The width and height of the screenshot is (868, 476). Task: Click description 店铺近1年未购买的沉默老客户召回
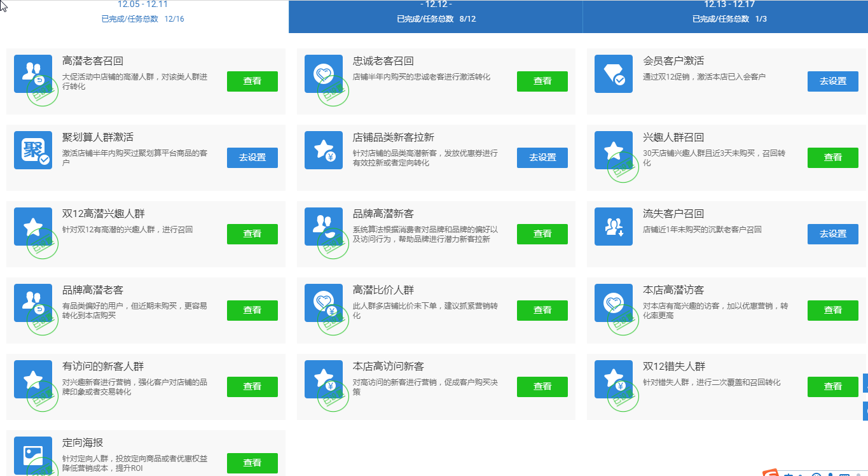pyautogui.click(x=702, y=230)
